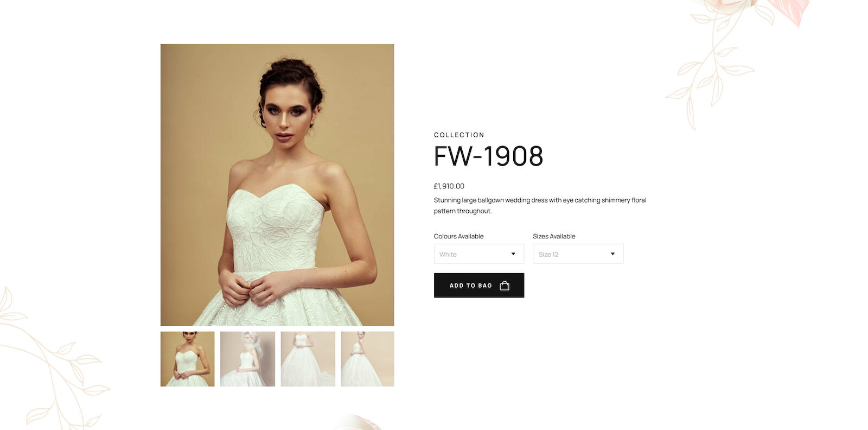Click the FW-1908 product title
The height and width of the screenshot is (430, 868).
488,156
